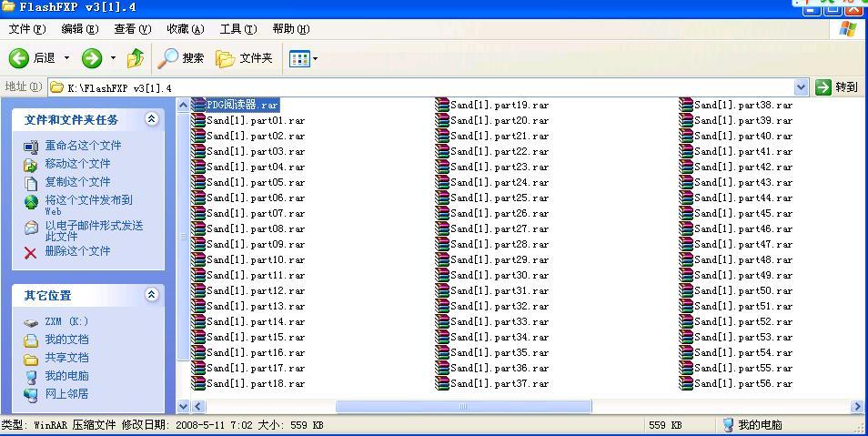This screenshot has height=436, width=868.
Task: Select the PDG阅读器.rar archive icon
Action: 198,105
